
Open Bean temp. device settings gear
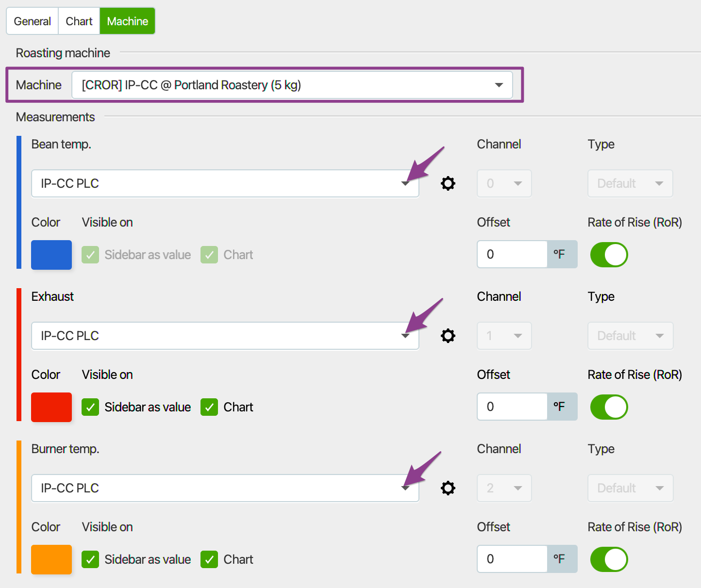[x=448, y=183]
